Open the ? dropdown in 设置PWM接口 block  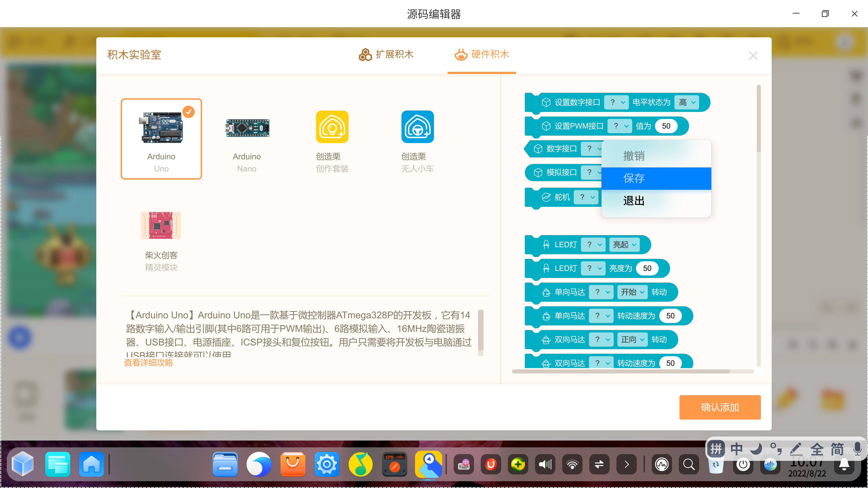tap(620, 126)
